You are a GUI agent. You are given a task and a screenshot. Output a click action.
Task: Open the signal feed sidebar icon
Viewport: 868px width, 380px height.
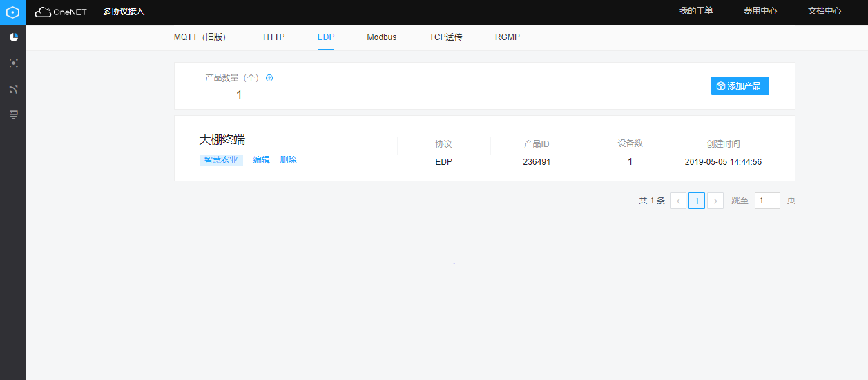click(13, 89)
